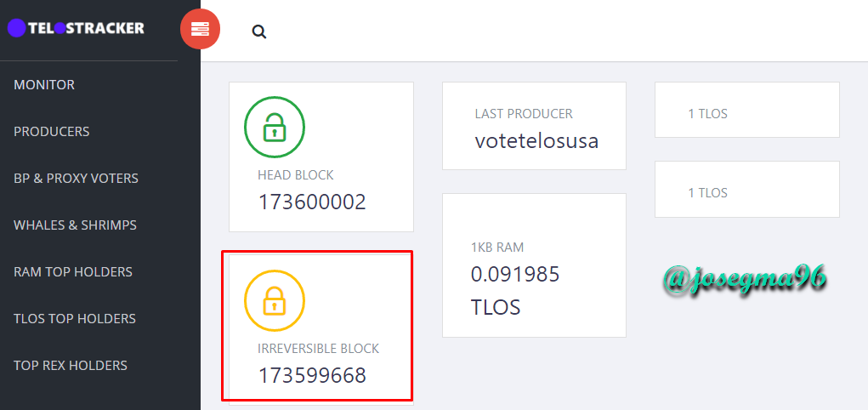Click the upper 1 TLOS card
868x410 pixels.
[746, 110]
